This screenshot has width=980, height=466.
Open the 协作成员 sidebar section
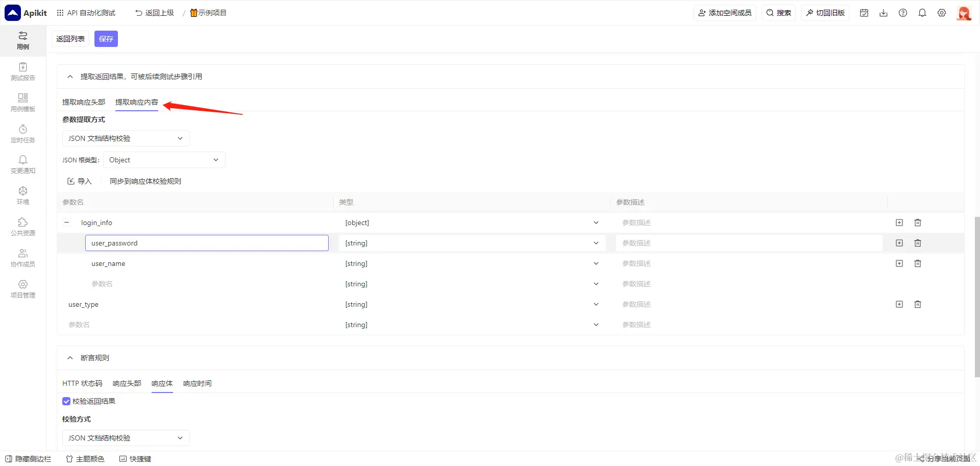point(23,258)
